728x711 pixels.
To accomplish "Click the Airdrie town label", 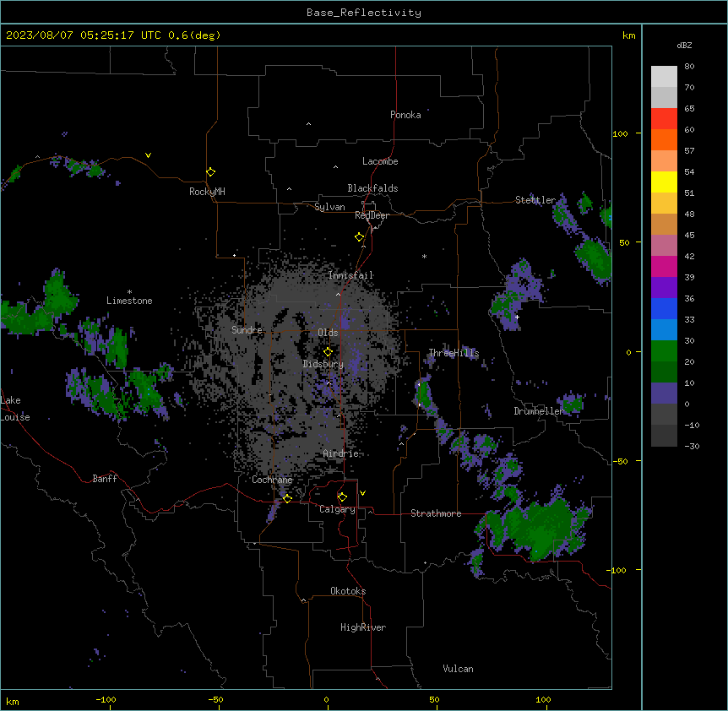I will click(341, 453).
